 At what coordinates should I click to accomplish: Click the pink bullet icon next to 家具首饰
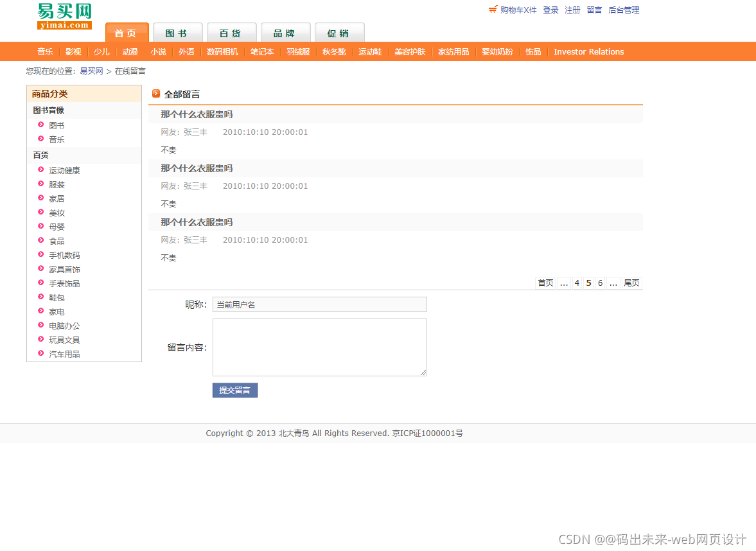pos(41,268)
